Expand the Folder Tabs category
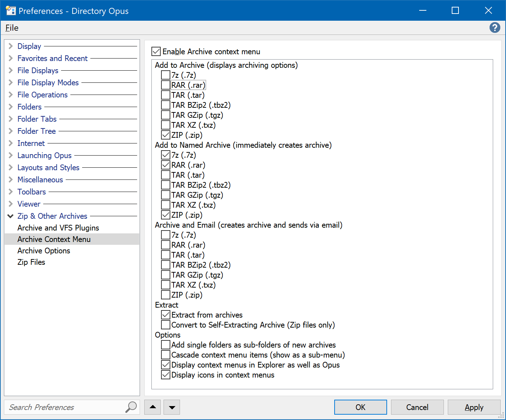 10,119
